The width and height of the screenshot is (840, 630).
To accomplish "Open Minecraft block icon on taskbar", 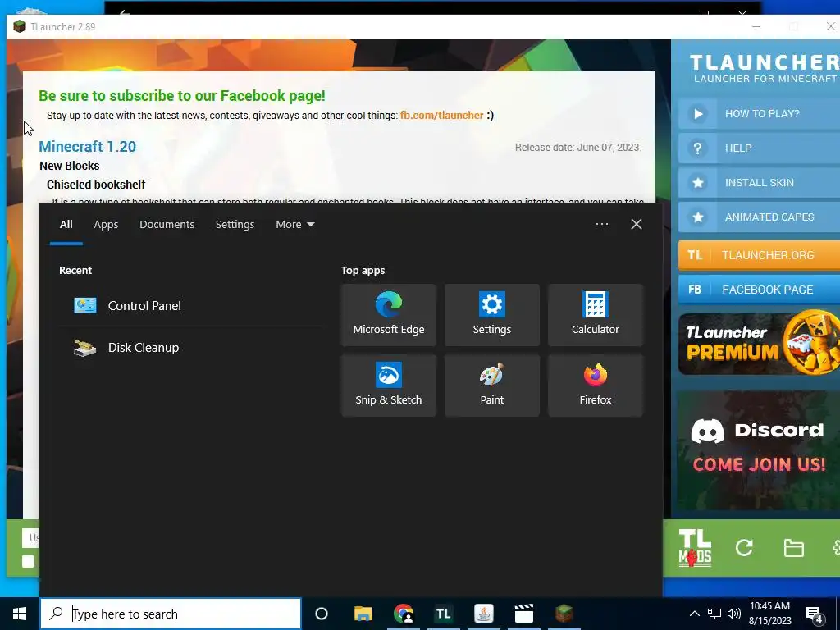I will pos(564,614).
